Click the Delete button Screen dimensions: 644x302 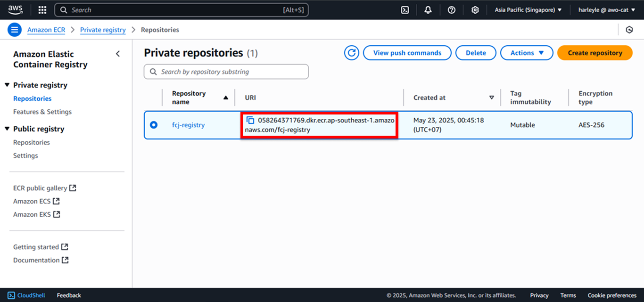(476, 53)
